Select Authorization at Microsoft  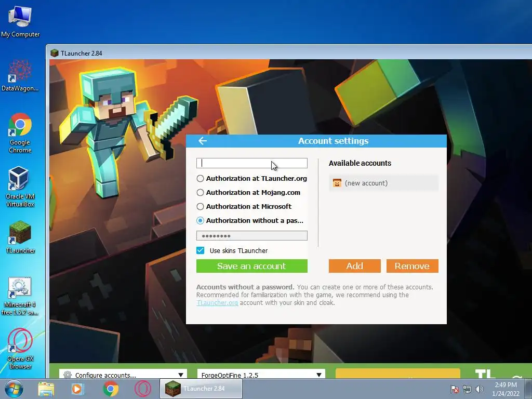coord(244,206)
